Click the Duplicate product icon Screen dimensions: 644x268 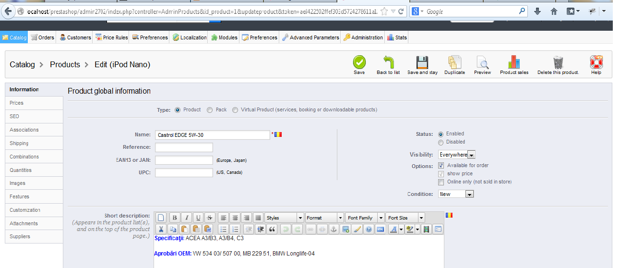(454, 62)
